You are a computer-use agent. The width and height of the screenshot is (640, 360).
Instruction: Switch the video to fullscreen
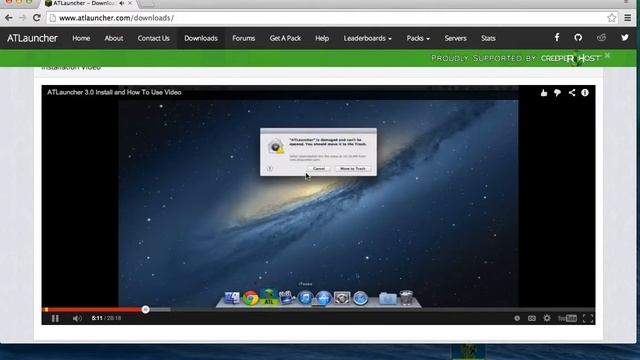(588, 318)
